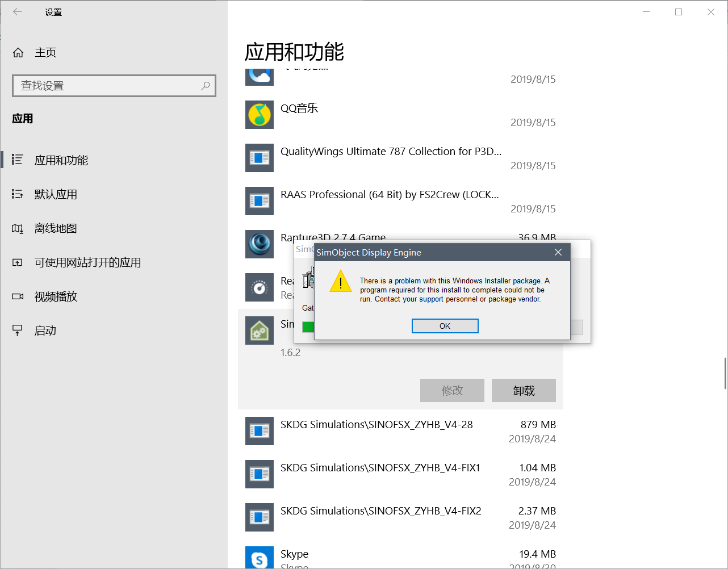Screen dimensions: 728x569
Task: Click the 应用和功能 page heading
Action: point(294,52)
